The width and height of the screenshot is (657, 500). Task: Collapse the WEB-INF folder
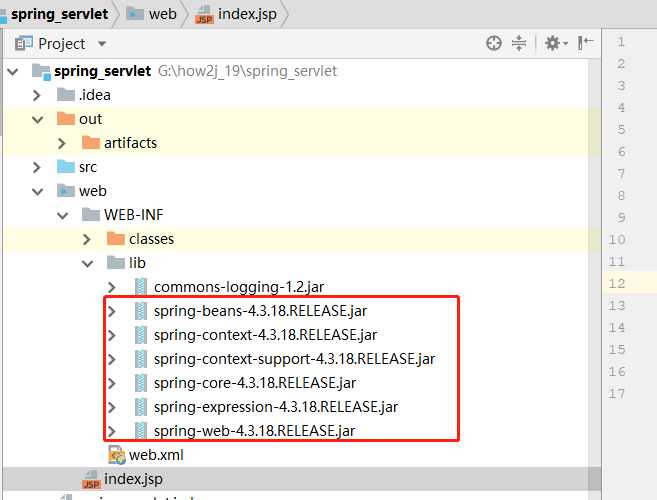pyautogui.click(x=63, y=216)
